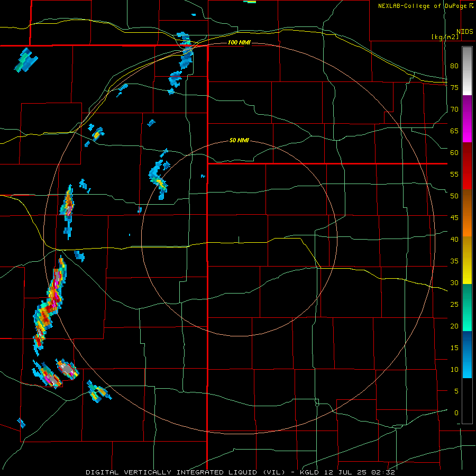Click the legend value 80
This screenshot has height=476, width=476.
(x=454, y=66)
